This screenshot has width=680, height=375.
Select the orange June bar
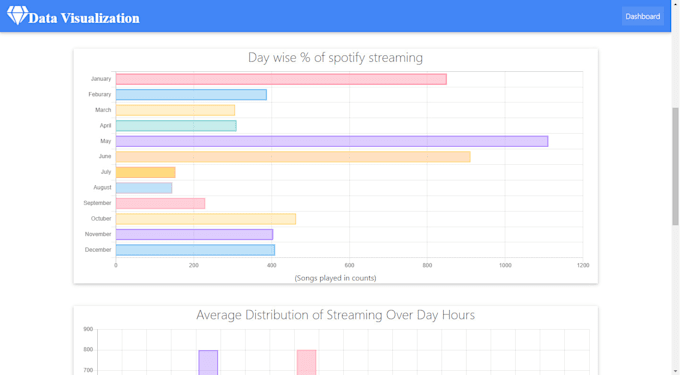(x=293, y=157)
